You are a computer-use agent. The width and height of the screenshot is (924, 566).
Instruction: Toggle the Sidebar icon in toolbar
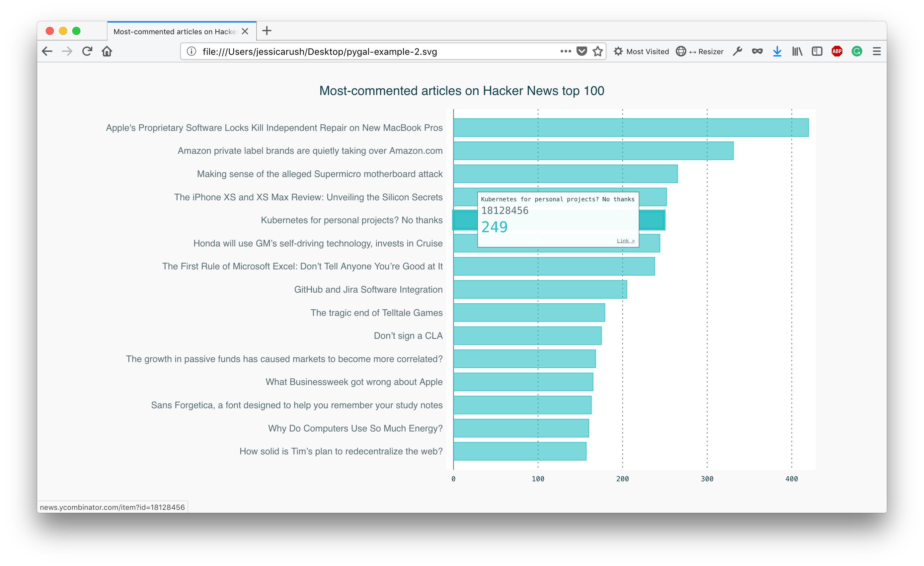817,51
